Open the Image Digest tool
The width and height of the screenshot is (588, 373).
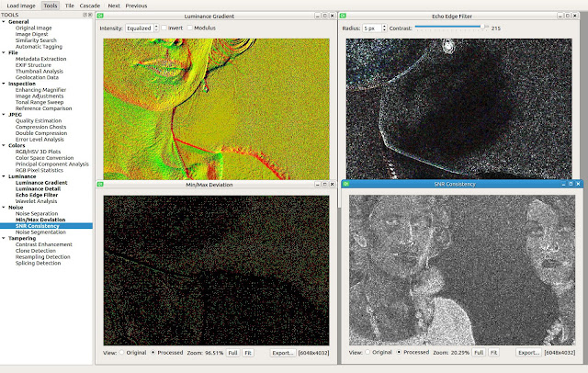pos(31,34)
